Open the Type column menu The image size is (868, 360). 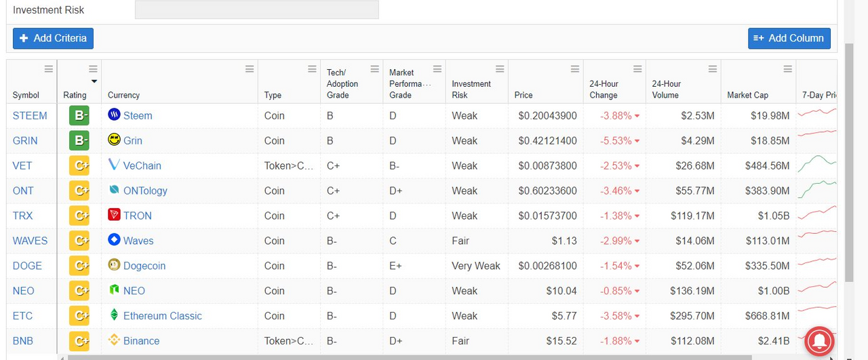coord(312,69)
